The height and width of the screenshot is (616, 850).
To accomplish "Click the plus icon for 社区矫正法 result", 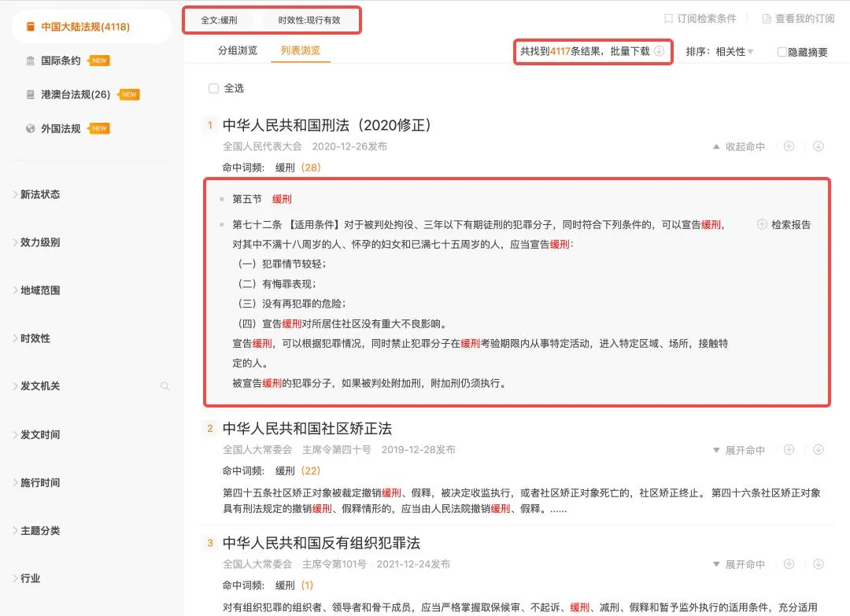I will click(x=789, y=450).
